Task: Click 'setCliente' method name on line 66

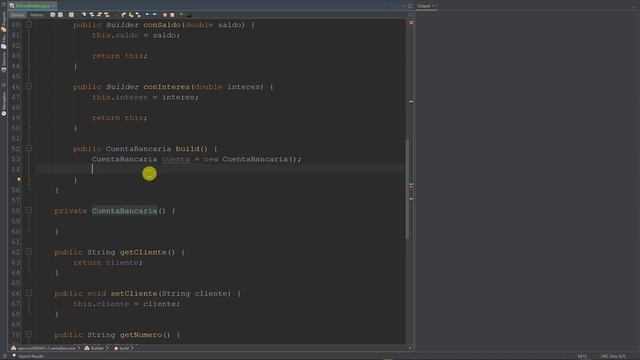Action: (134, 293)
